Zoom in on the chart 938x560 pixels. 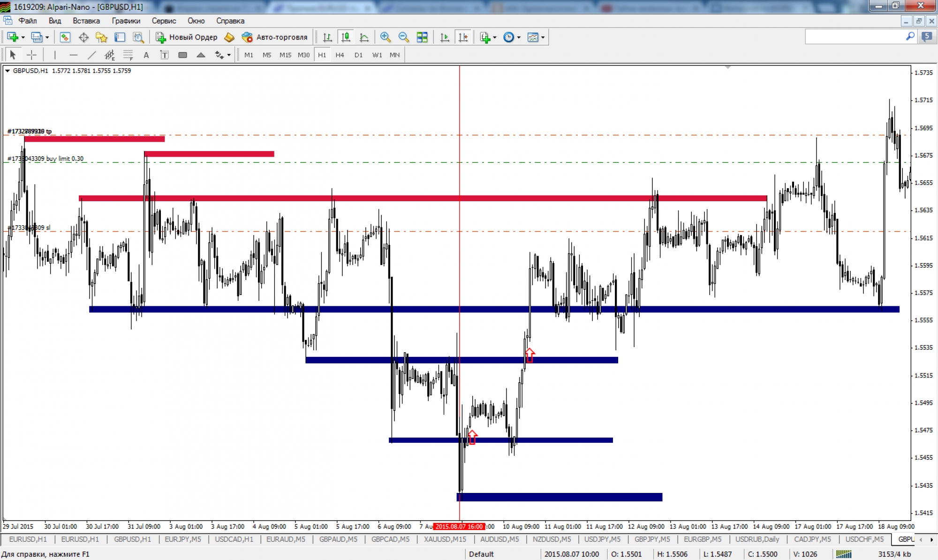pyautogui.click(x=385, y=37)
